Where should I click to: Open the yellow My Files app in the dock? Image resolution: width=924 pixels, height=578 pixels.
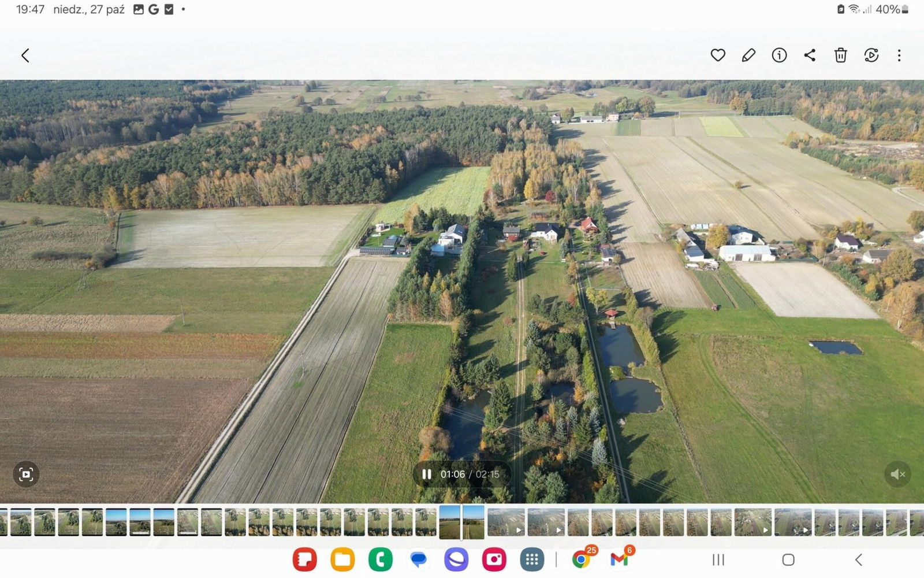pos(342,560)
